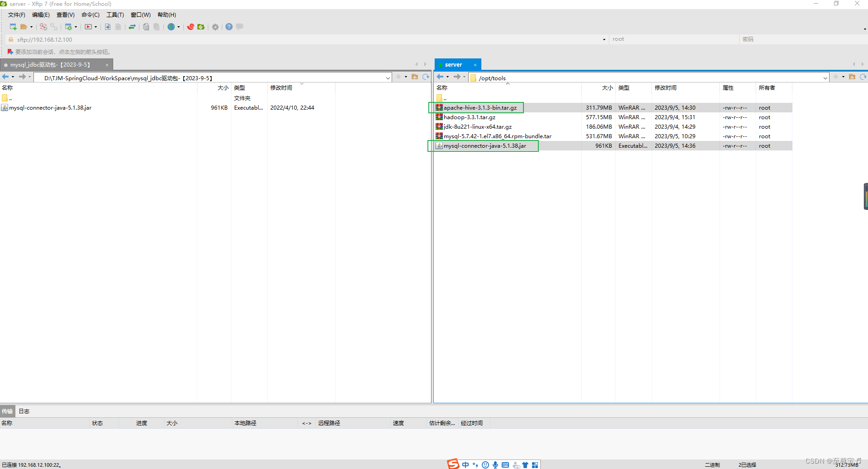
Task: Select local mysql-connector-java-5.1.38.jar file
Action: pos(168,108)
